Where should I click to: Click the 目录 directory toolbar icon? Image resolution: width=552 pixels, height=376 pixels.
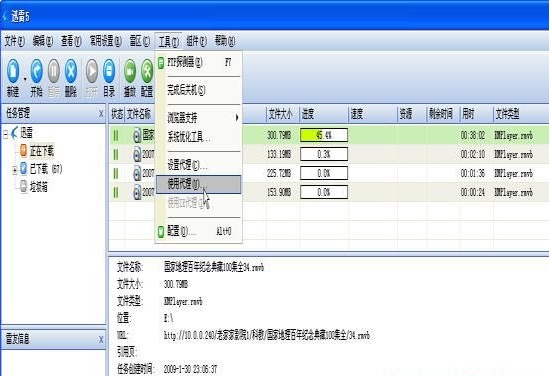tap(109, 70)
